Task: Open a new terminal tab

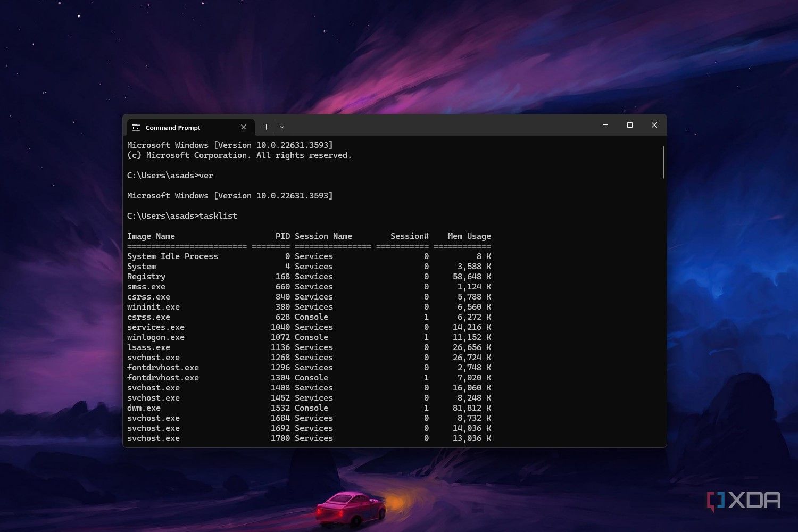Action: (266, 127)
